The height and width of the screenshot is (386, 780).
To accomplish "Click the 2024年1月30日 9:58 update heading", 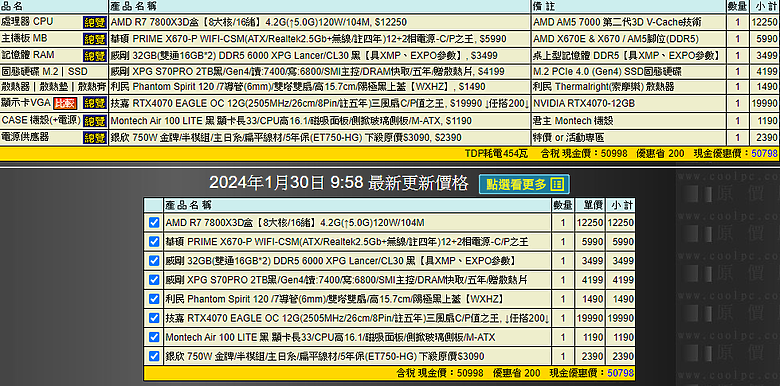I will (338, 184).
